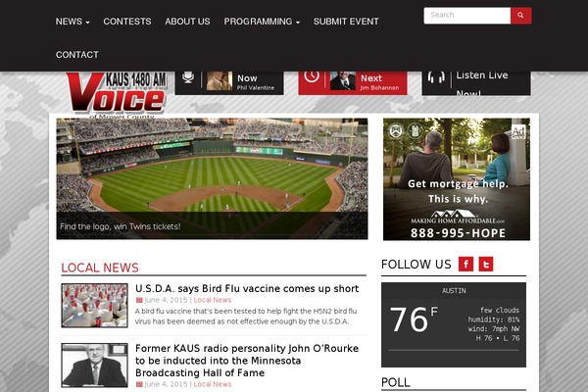Click the 'wind: 7mph NW' weather line
588x392 pixels.
click(x=494, y=329)
